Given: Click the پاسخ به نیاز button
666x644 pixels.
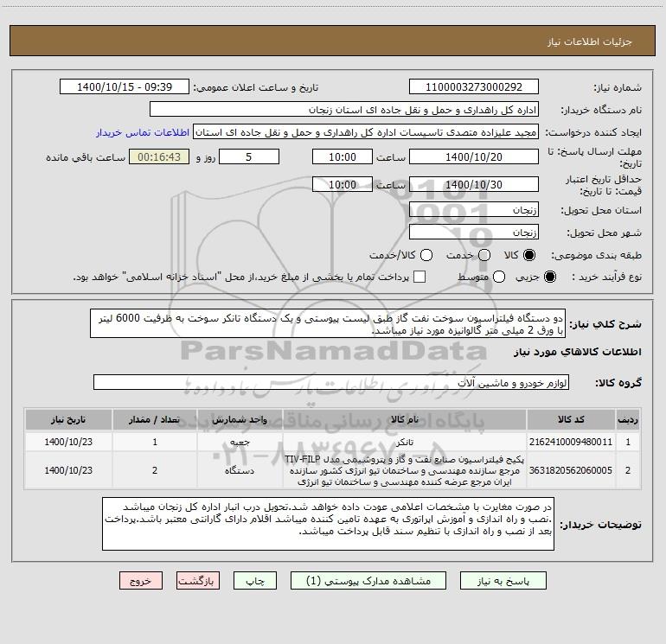Looking at the screenshot, I should pyautogui.click(x=503, y=581).
